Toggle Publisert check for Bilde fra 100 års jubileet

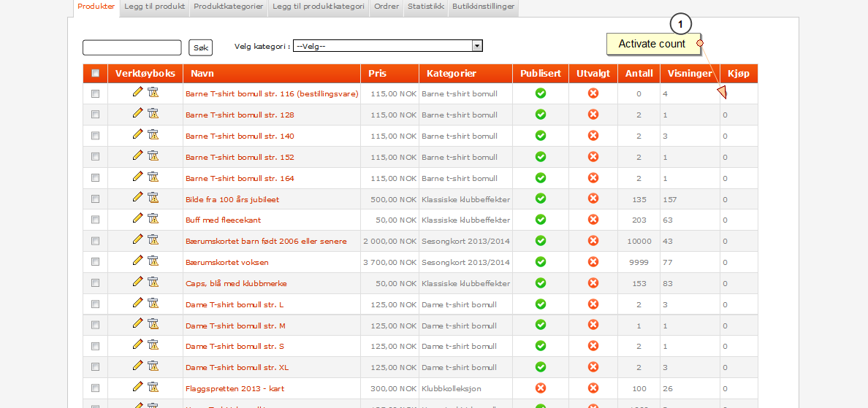(541, 199)
